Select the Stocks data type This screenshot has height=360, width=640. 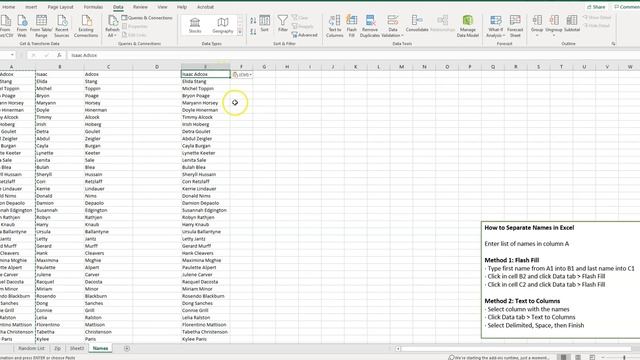point(195,25)
